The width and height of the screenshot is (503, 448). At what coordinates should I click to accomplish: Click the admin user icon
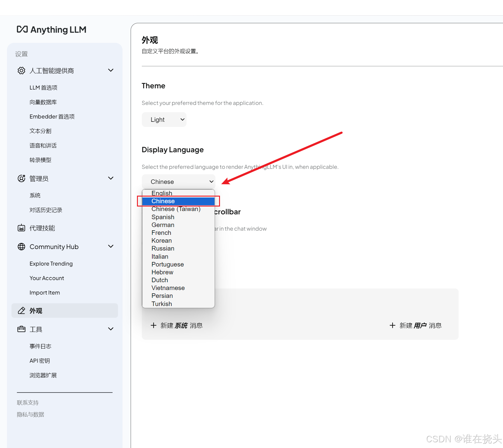[x=21, y=178]
